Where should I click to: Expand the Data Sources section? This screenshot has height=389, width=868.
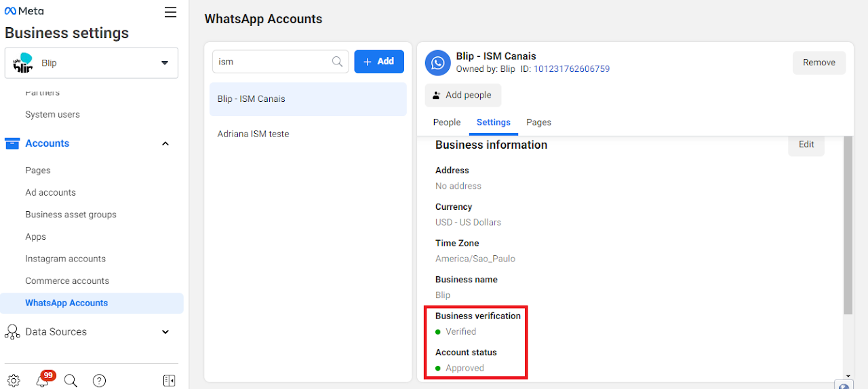(x=165, y=332)
